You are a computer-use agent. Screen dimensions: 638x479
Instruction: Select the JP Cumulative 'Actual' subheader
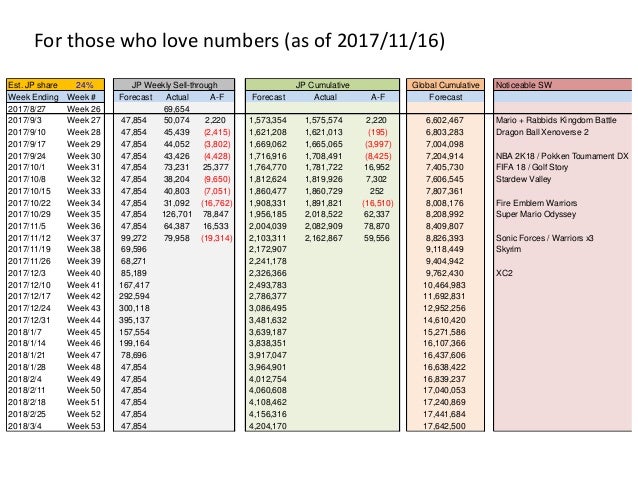pyautogui.click(x=325, y=97)
